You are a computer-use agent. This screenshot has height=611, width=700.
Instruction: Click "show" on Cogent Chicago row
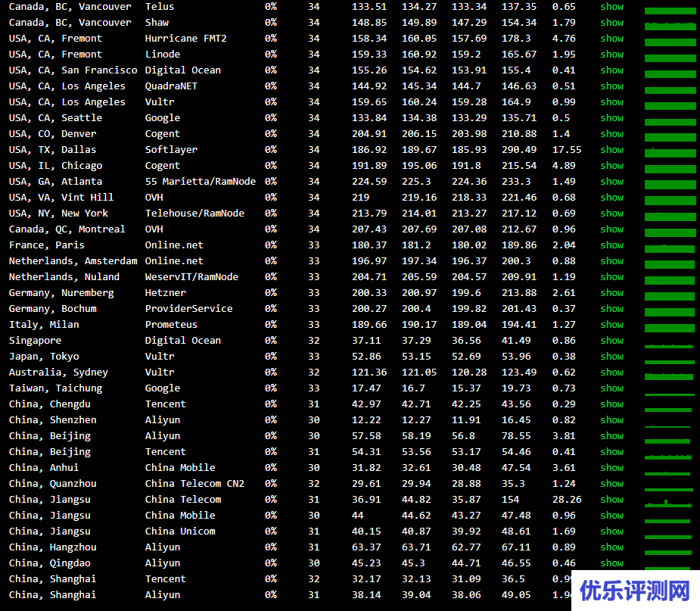point(611,166)
